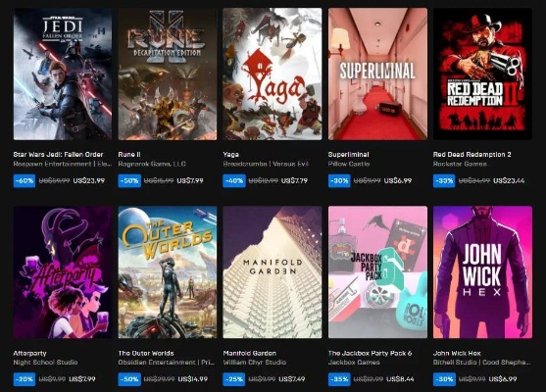Open The Jackbox Party Pack 6 title link
This screenshot has width=546, height=392.
pyautogui.click(x=370, y=353)
